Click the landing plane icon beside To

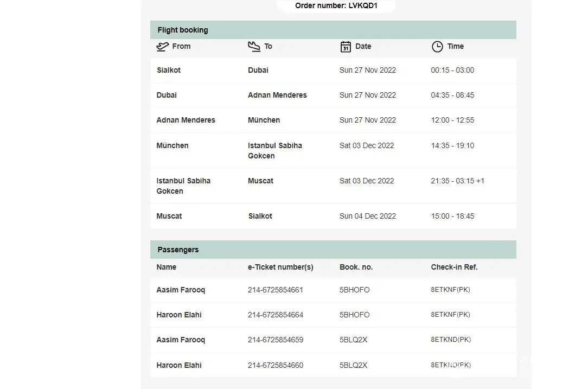[254, 47]
